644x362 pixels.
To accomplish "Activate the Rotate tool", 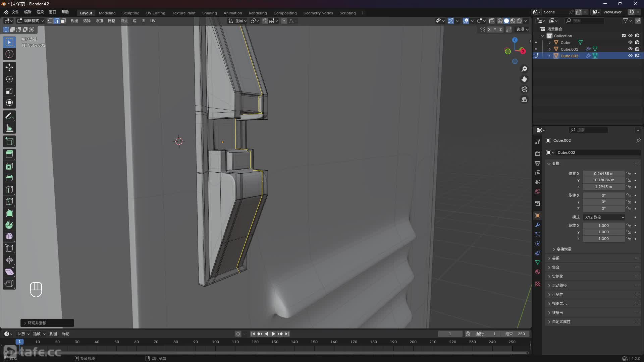I will 9,79.
